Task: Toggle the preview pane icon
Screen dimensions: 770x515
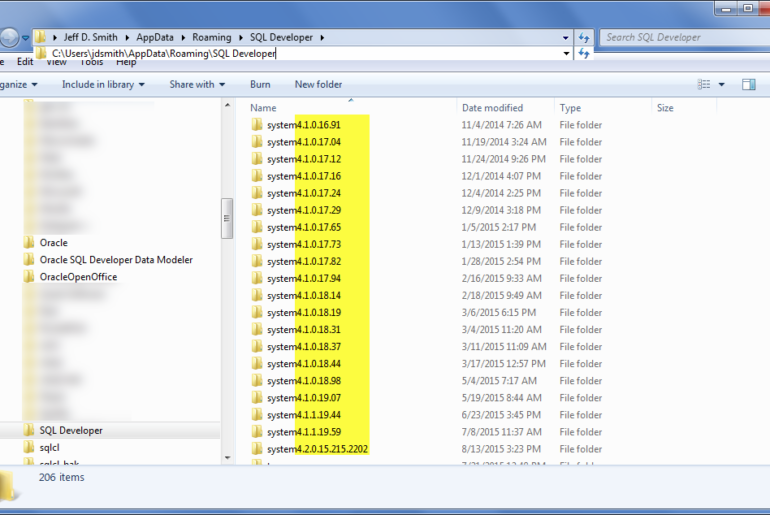Action: (748, 84)
